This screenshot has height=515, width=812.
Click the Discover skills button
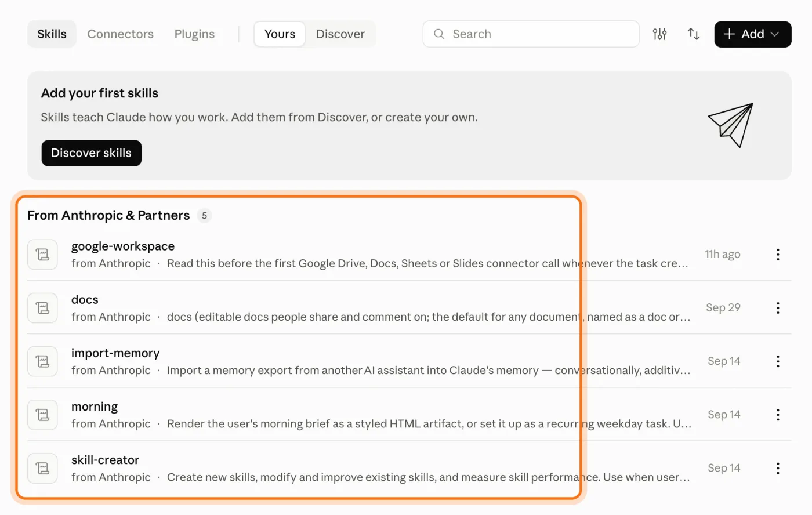(92, 153)
